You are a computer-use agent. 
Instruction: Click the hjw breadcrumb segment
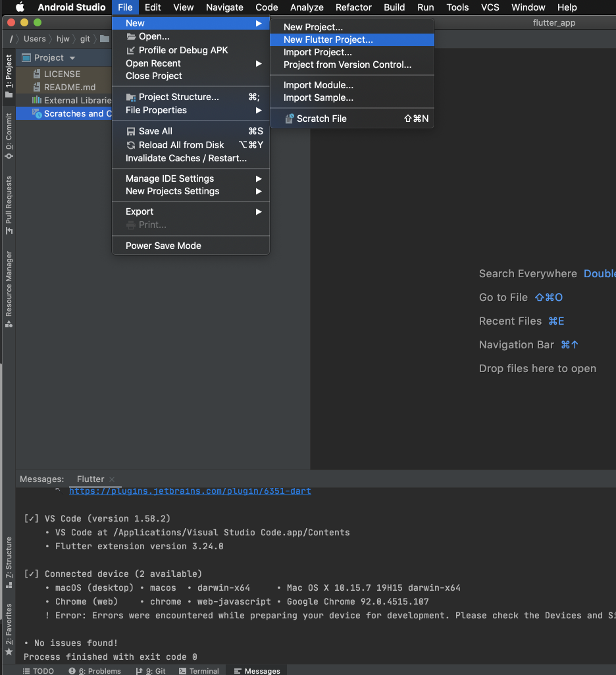pyautogui.click(x=63, y=39)
